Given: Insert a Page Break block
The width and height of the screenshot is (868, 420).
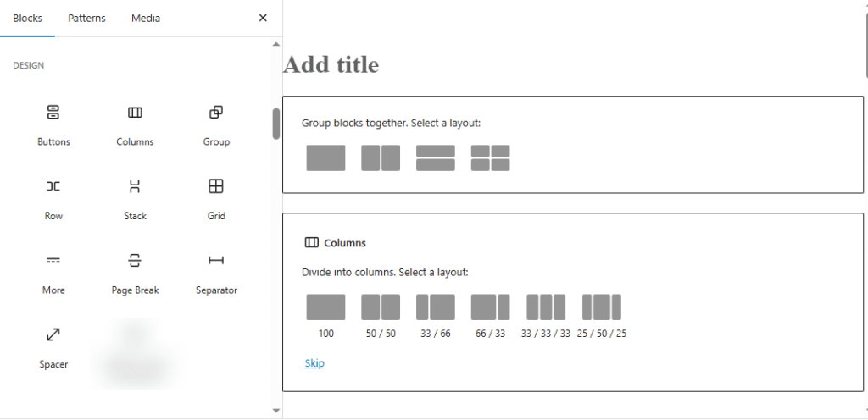Looking at the screenshot, I should click(x=135, y=272).
